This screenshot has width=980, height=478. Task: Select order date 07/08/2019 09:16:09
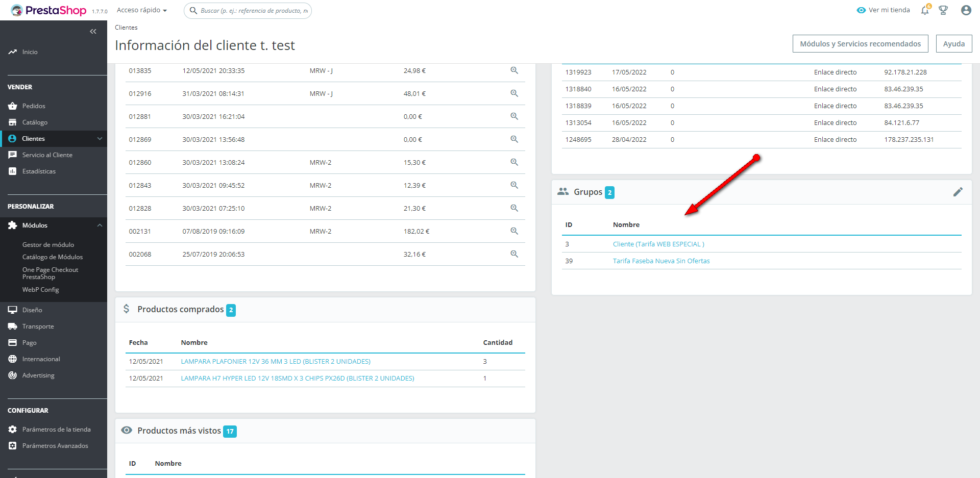point(213,231)
